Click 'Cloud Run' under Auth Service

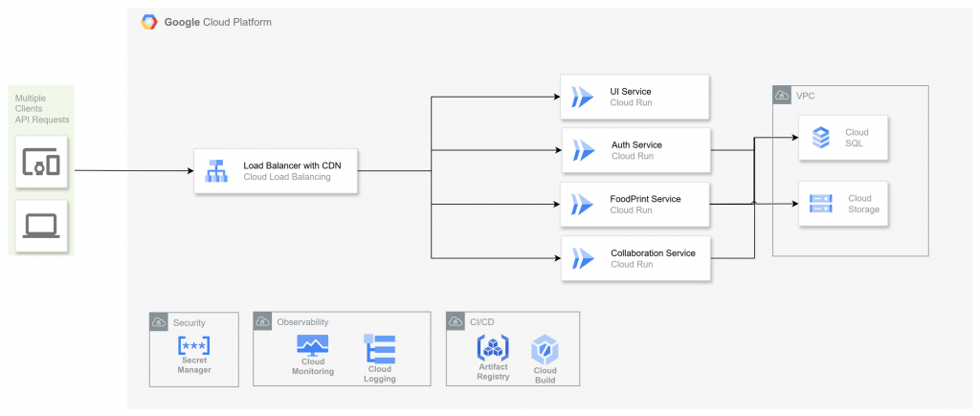pyautogui.click(x=633, y=156)
